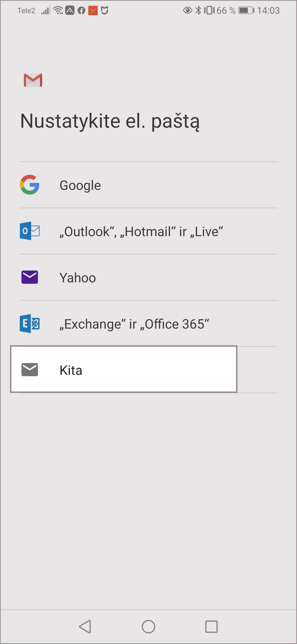This screenshot has width=297, height=644.
Task: Tap the purple Yahoo mail icon
Action: pos(30,277)
